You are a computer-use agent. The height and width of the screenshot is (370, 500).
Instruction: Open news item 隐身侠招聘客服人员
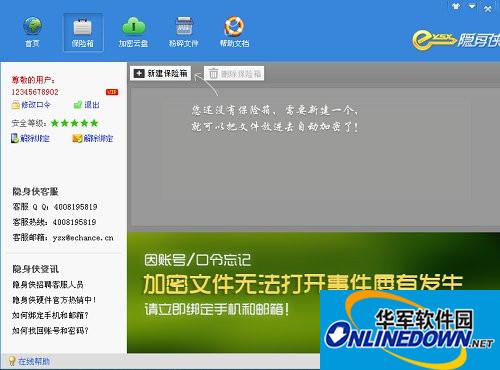(48, 285)
